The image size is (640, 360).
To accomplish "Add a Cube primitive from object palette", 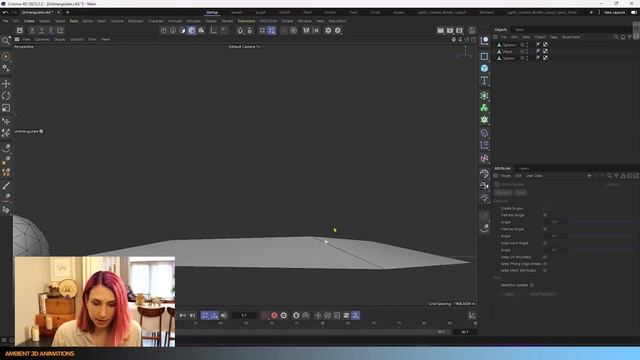I will pos(484,68).
